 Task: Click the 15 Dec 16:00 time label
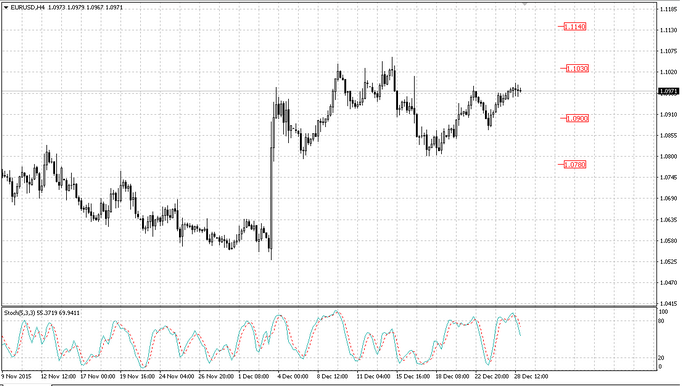coord(412,376)
